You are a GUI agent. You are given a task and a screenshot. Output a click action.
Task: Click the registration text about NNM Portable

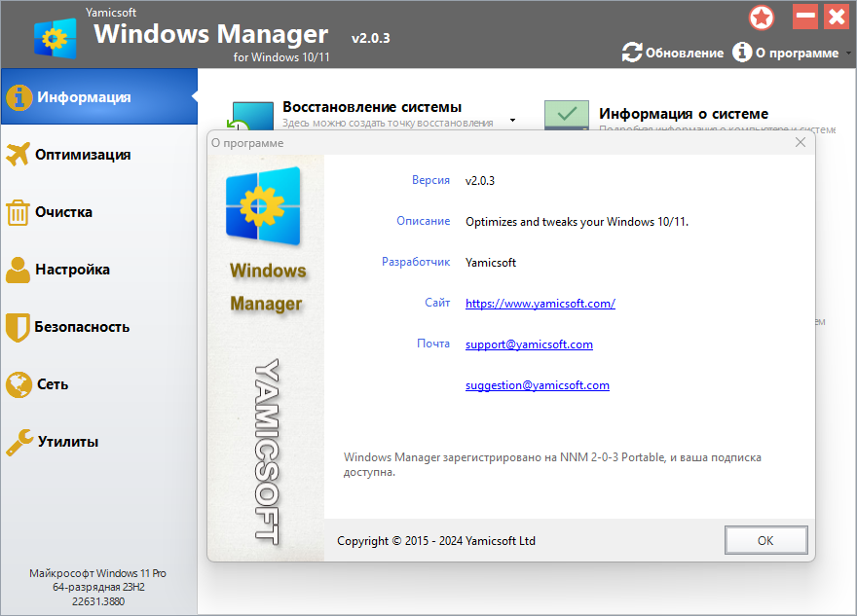tap(552, 465)
